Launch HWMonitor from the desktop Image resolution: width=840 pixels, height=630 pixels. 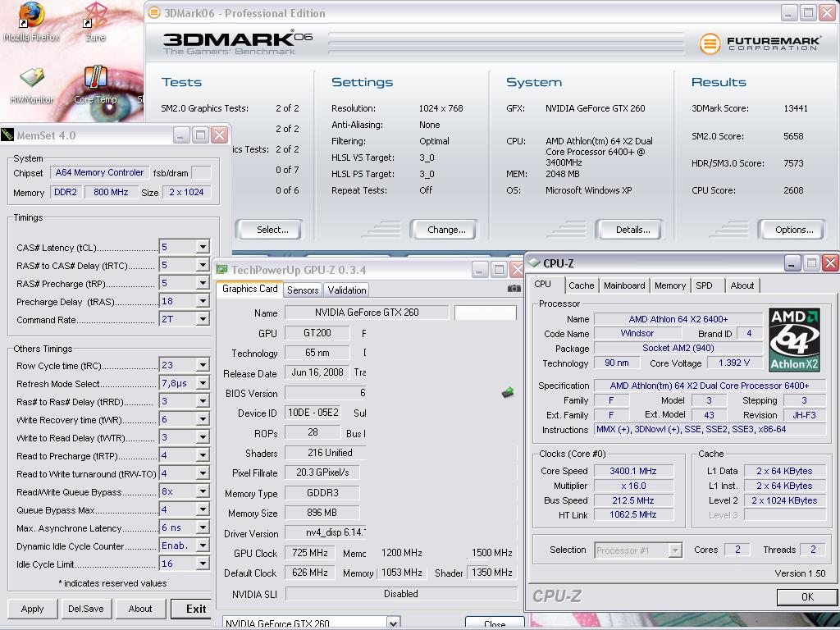pos(32,84)
